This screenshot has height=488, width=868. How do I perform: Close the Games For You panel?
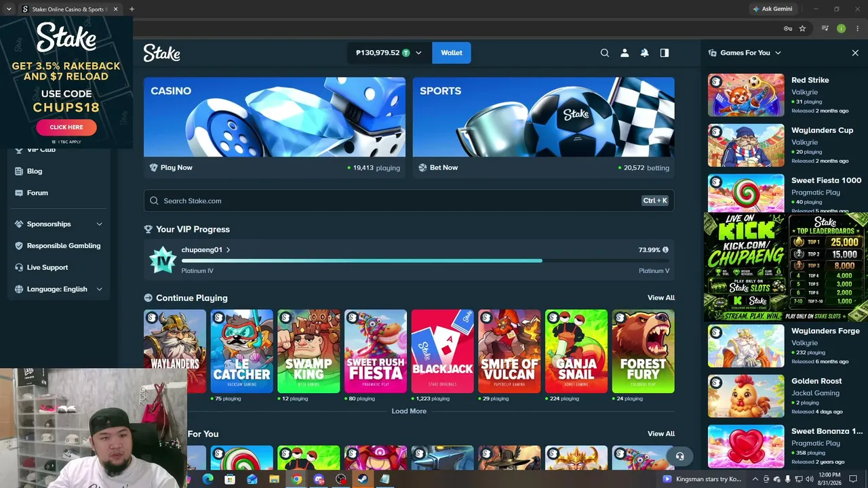855,53
